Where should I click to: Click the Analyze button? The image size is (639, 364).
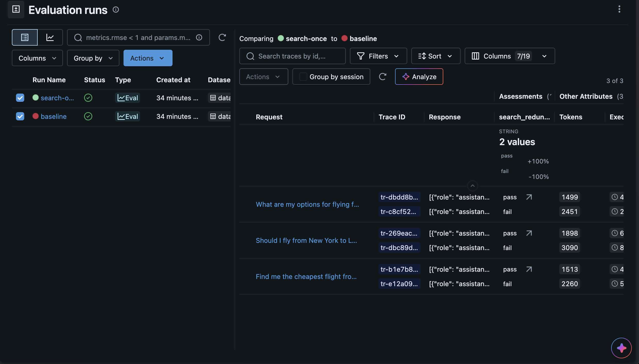(x=419, y=77)
